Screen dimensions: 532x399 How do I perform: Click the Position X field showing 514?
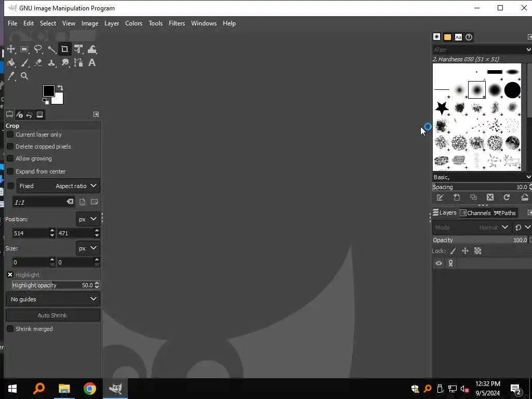31,233
